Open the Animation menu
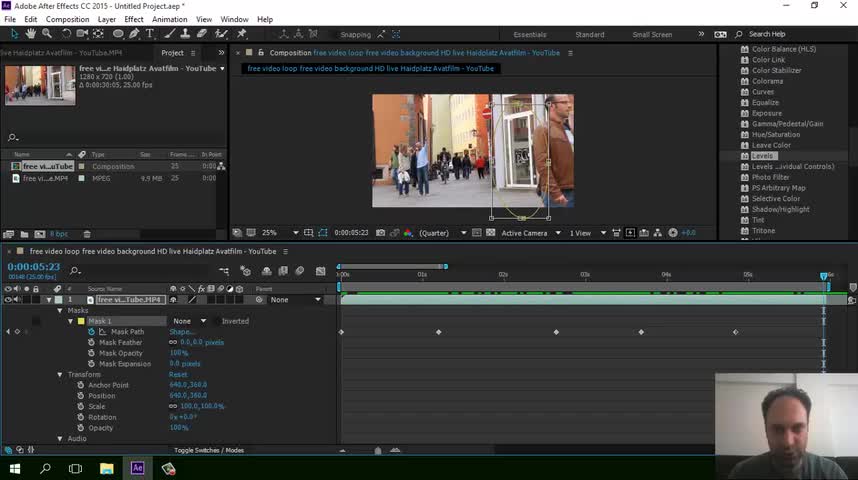The image size is (858, 480). point(170,19)
